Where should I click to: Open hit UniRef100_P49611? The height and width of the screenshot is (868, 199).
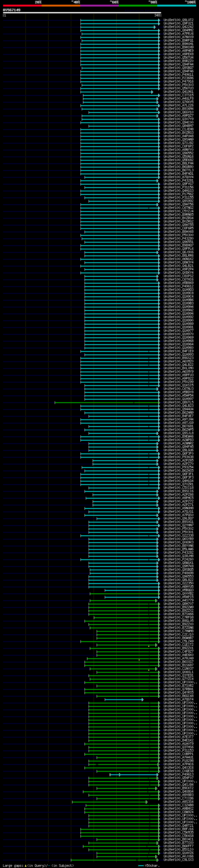pyautogui.click(x=179, y=74)
